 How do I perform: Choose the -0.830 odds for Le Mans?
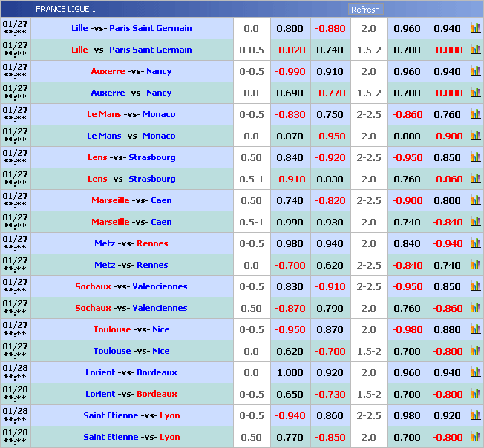coord(290,115)
